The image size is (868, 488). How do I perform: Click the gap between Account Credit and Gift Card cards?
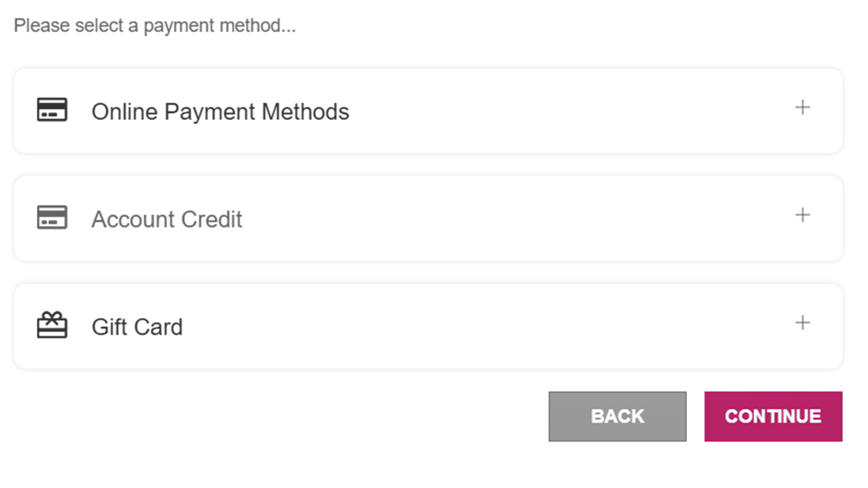pyautogui.click(x=428, y=272)
